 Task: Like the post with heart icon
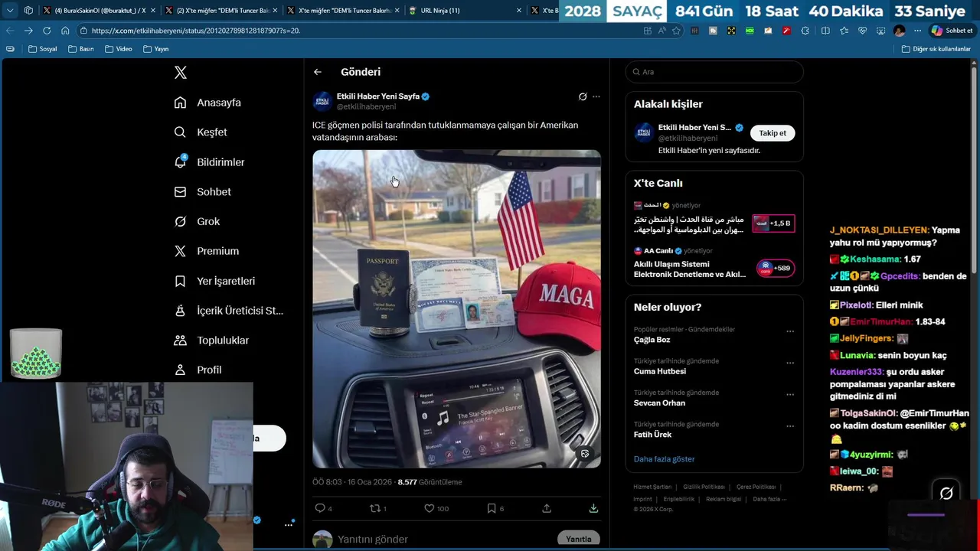click(436, 508)
